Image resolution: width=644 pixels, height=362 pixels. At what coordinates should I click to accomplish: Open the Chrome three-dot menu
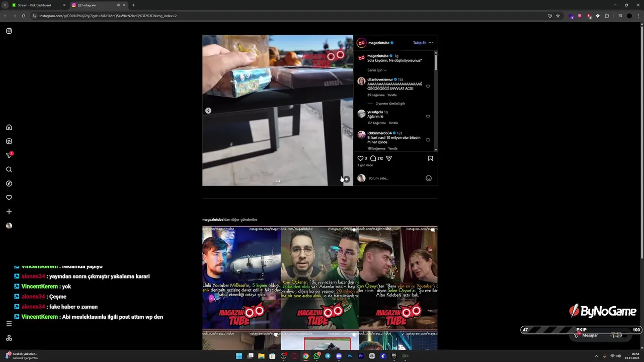(x=638, y=16)
